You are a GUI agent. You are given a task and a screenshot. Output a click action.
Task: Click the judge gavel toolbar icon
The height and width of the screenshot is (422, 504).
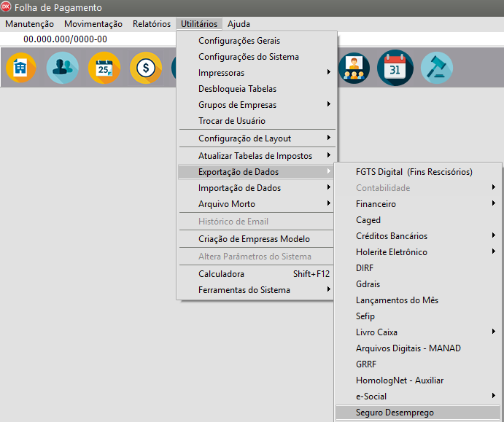coord(436,69)
